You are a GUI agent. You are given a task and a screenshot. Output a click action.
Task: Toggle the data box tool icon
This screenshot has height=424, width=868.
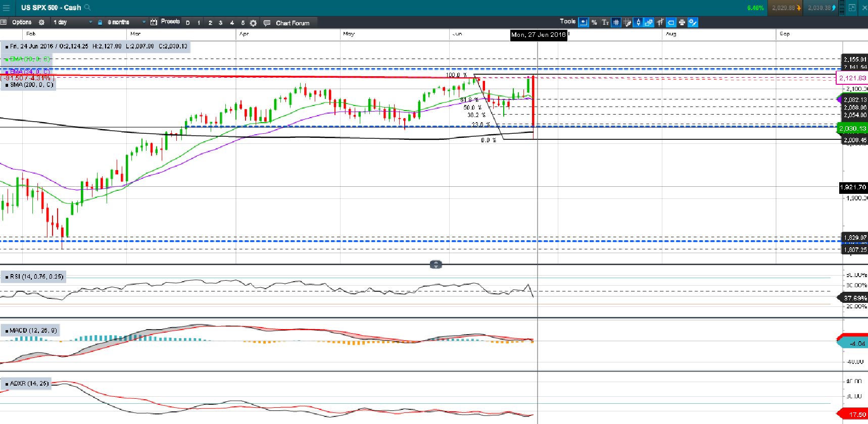click(584, 22)
